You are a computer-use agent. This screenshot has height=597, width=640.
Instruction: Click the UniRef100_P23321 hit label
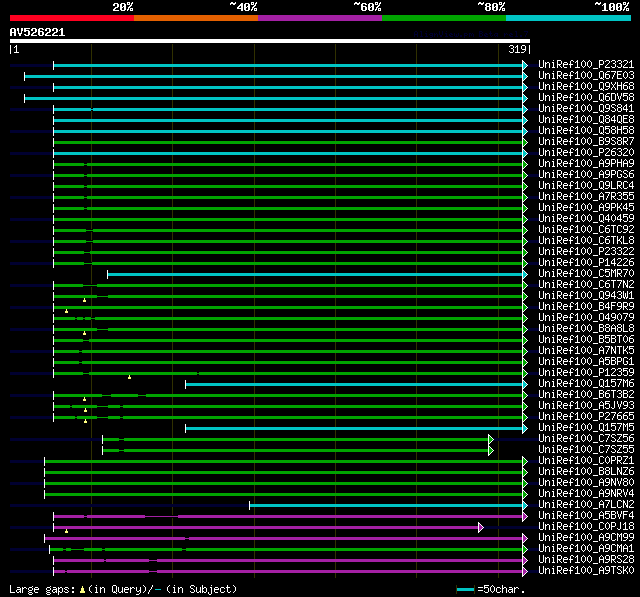pos(585,65)
